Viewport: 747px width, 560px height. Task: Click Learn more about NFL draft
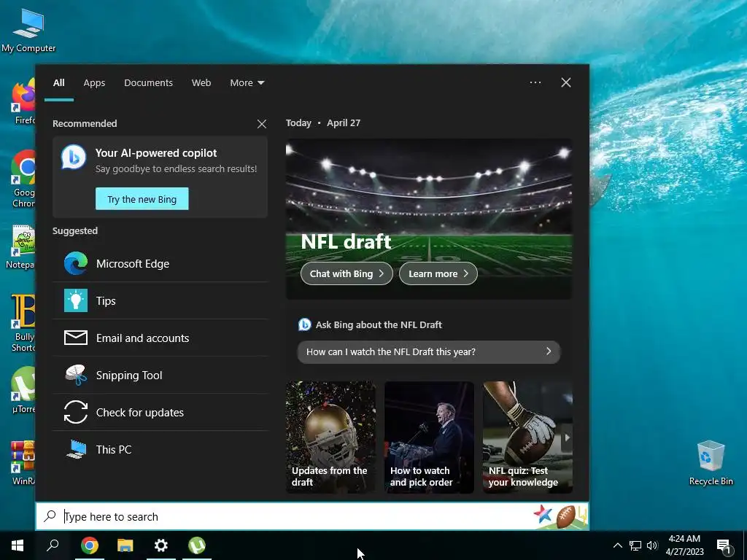click(438, 274)
